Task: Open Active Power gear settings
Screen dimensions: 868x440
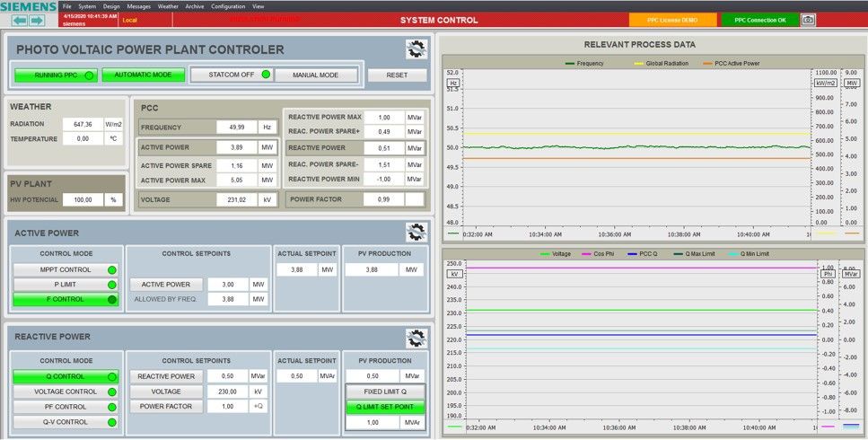Action: [x=416, y=233]
